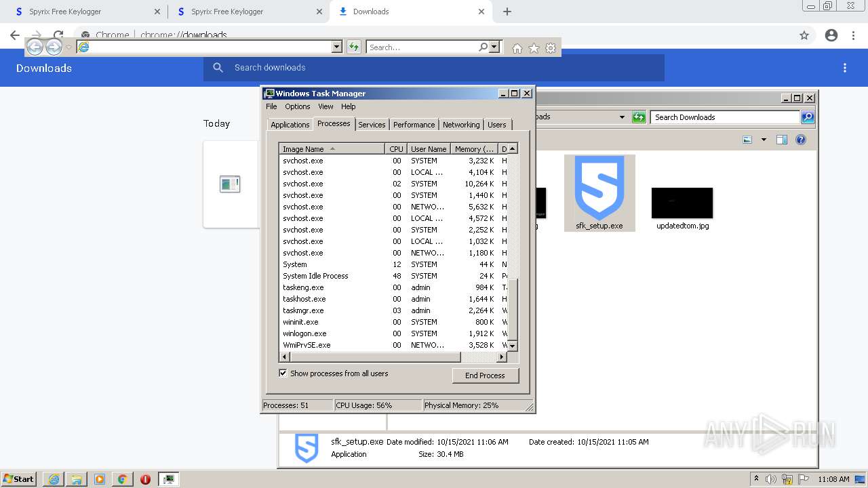The height and width of the screenshot is (488, 868).
Task: Switch to the Networking tab
Action: click(x=460, y=125)
